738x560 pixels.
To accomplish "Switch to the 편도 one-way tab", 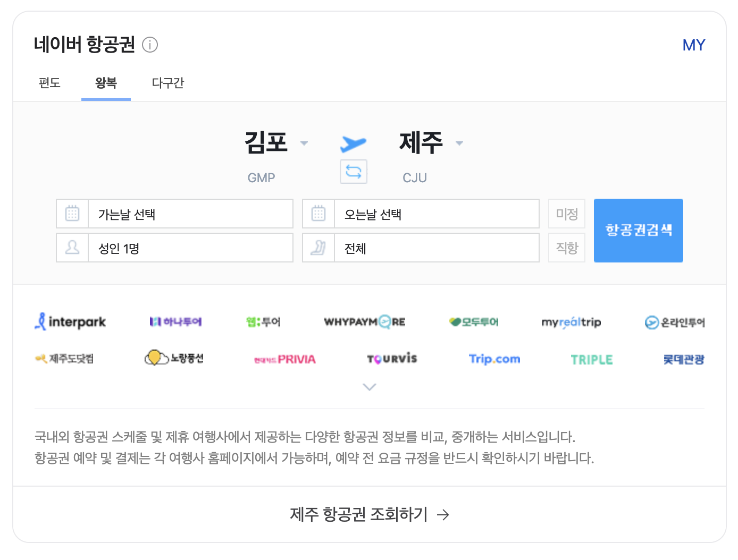I will pyautogui.click(x=49, y=83).
